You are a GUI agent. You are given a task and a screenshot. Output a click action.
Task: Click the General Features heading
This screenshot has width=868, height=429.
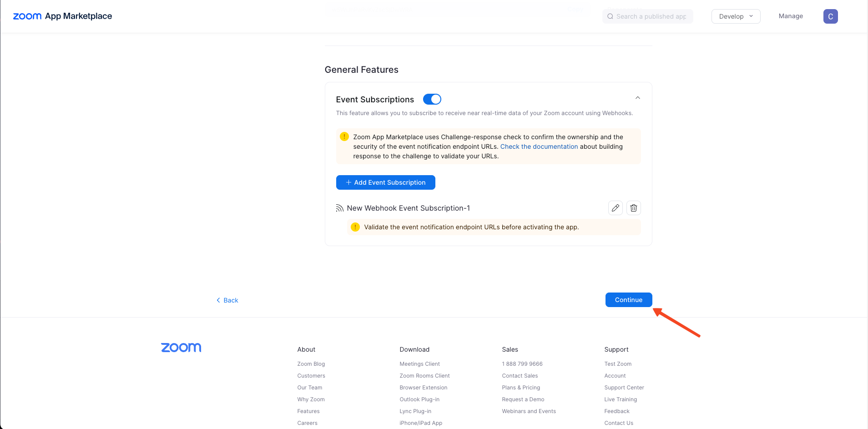point(362,70)
